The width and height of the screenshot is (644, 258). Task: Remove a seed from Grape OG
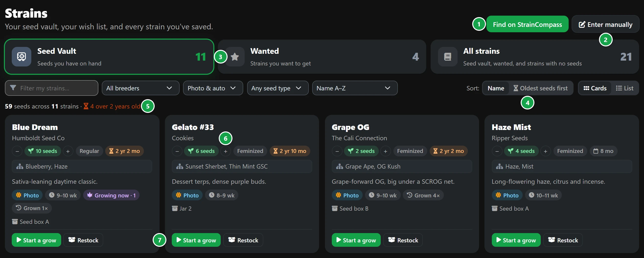click(337, 151)
